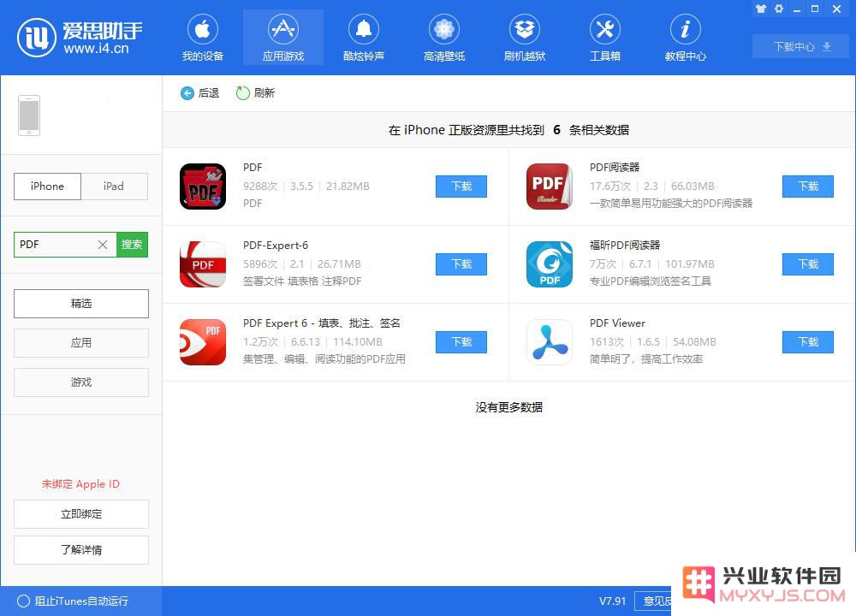Viewport: 856px width, 616px height.
Task: Download PDF Expert 6 填表 app
Action: 461,342
